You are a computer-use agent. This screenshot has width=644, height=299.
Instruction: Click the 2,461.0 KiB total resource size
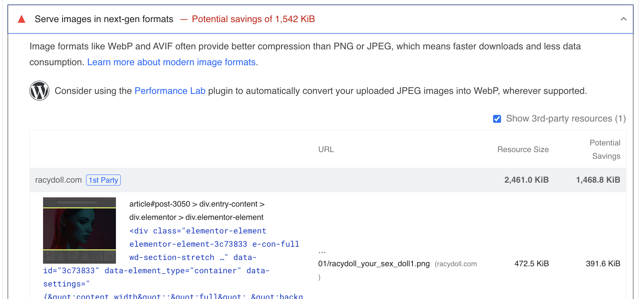526,180
